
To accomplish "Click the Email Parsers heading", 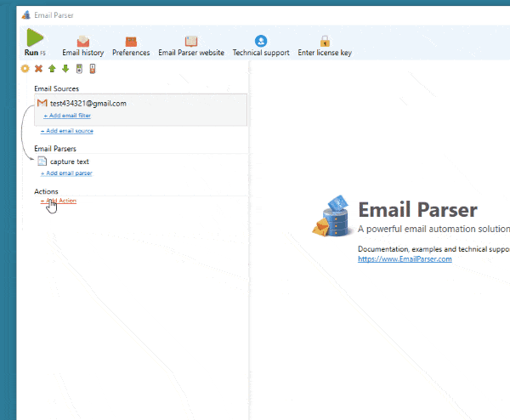I will click(x=55, y=149).
